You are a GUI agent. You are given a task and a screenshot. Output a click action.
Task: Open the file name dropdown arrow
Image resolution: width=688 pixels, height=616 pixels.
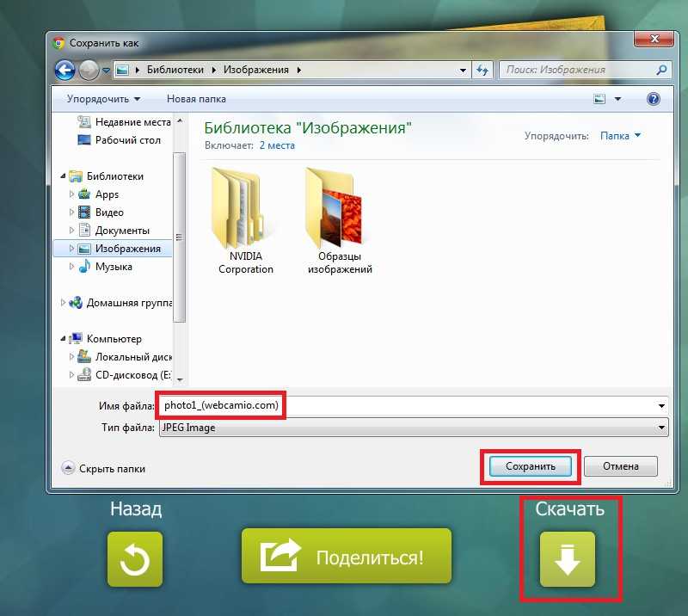point(661,406)
